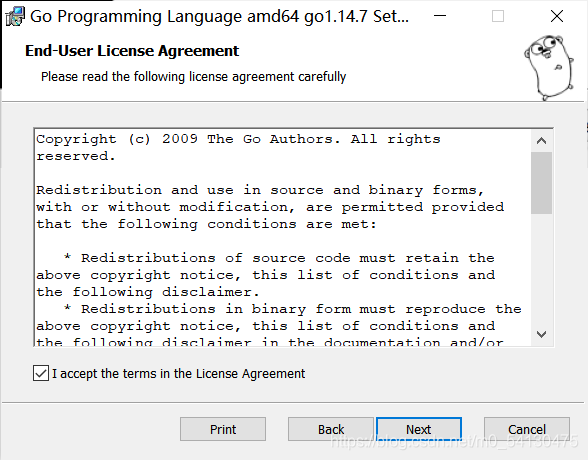Click the Go gopher mascot image
Viewport: 588px width, 460px height.
549,68
